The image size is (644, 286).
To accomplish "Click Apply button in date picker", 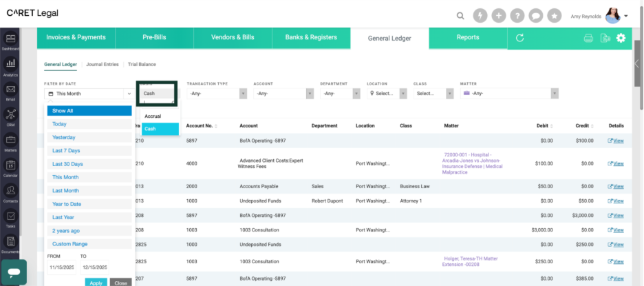I will pos(96,283).
